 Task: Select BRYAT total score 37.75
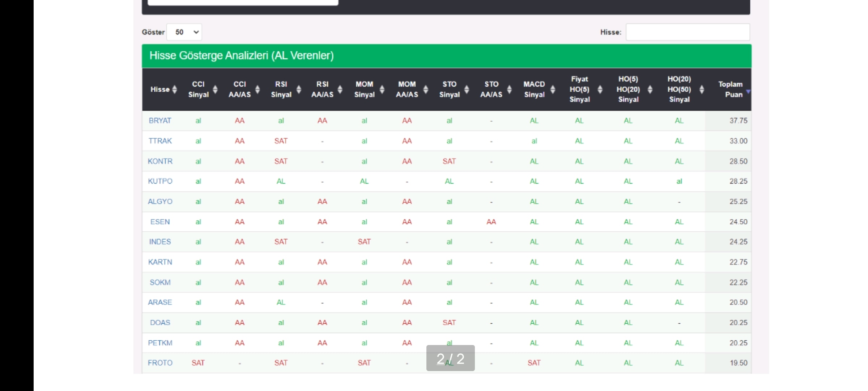[x=738, y=121]
